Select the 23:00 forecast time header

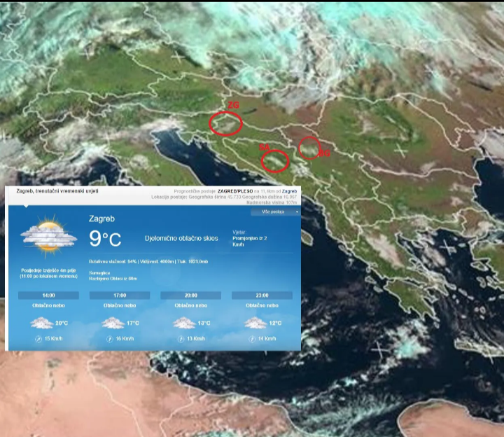(262, 296)
